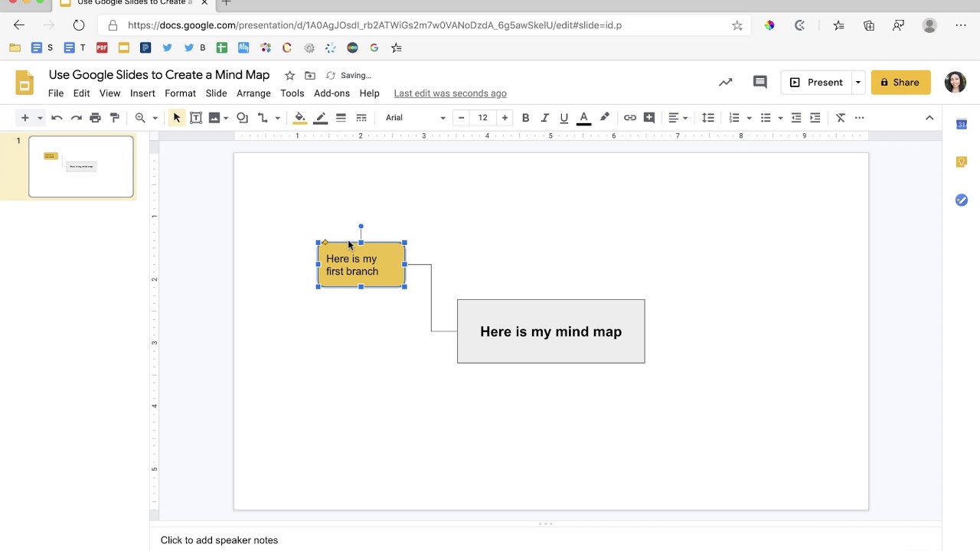Add a comment using toolbar icon
The width and height of the screenshot is (980, 551).
[x=649, y=118]
